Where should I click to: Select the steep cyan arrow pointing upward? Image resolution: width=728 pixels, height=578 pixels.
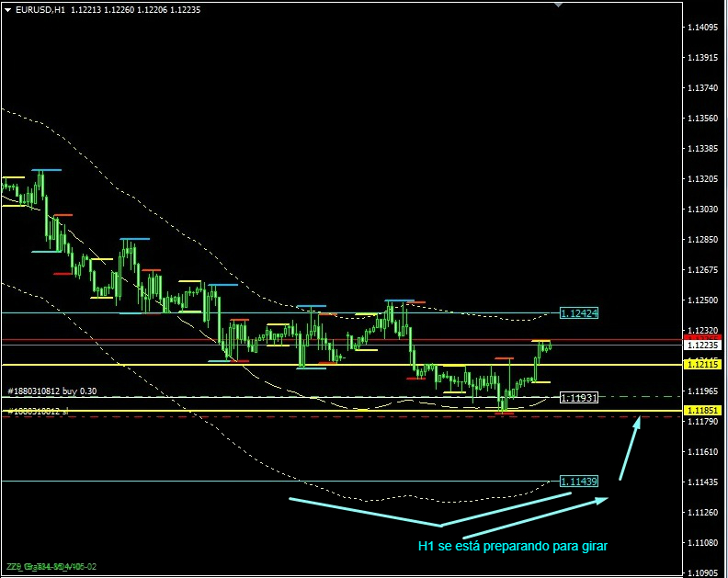pos(630,448)
